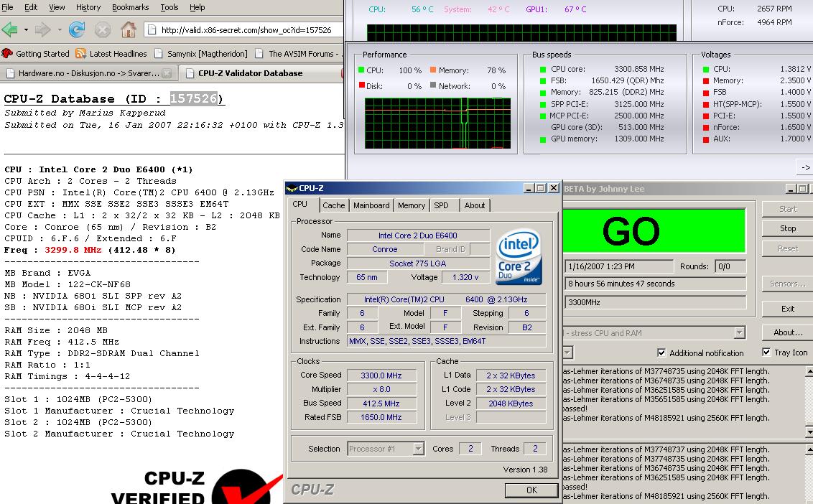Open the Bookmarks menu
Image resolution: width=813 pixels, height=504 pixels.
(x=131, y=7)
